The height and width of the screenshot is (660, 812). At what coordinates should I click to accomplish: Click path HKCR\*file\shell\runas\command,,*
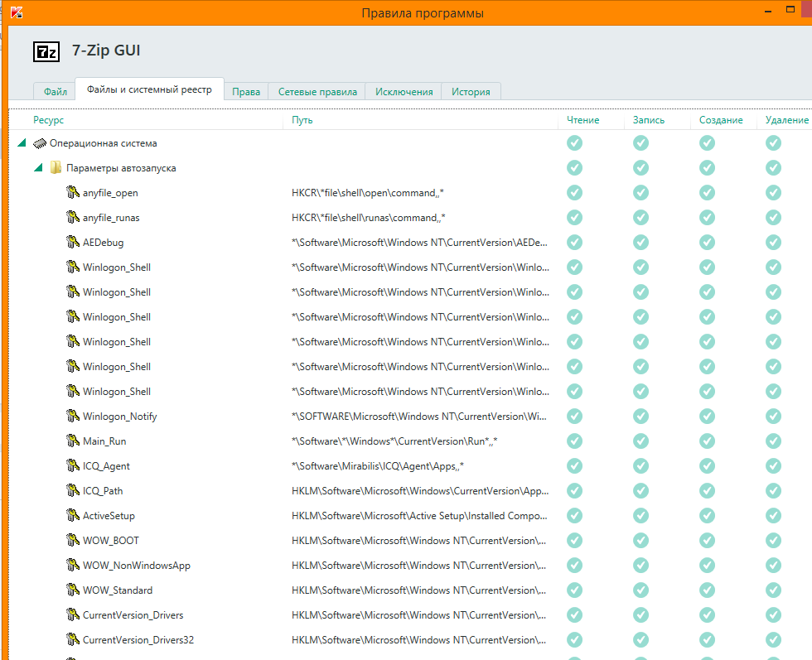pos(368,218)
